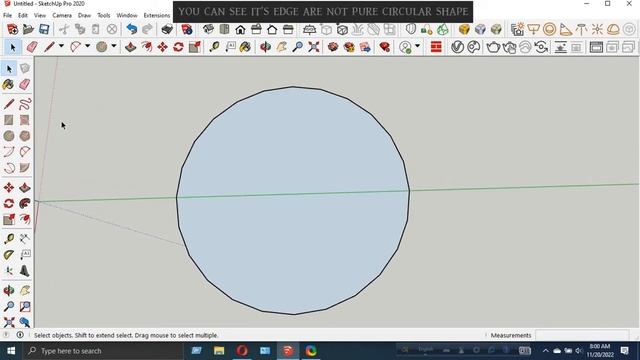Select the Circle shape tool in top toolbar
Image resolution: width=640 pixels, height=360 pixels.
pyautogui.click(x=102, y=47)
